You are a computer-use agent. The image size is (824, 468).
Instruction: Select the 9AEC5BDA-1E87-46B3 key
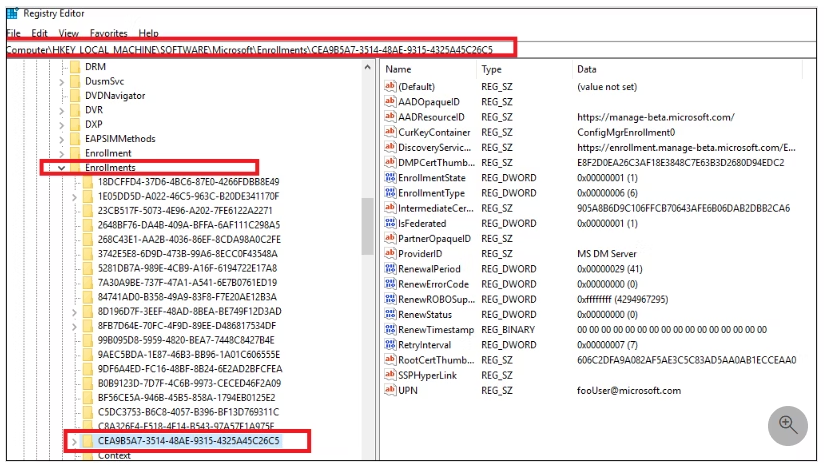tap(189, 355)
